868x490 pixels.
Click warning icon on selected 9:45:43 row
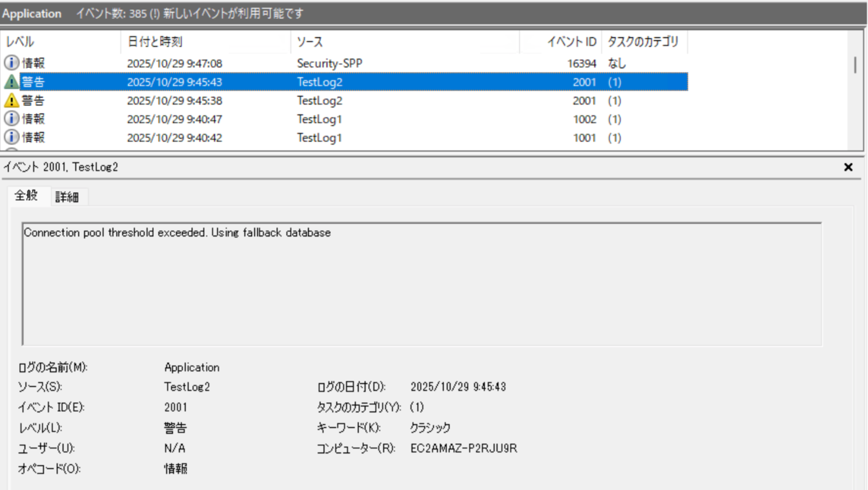[x=11, y=82]
